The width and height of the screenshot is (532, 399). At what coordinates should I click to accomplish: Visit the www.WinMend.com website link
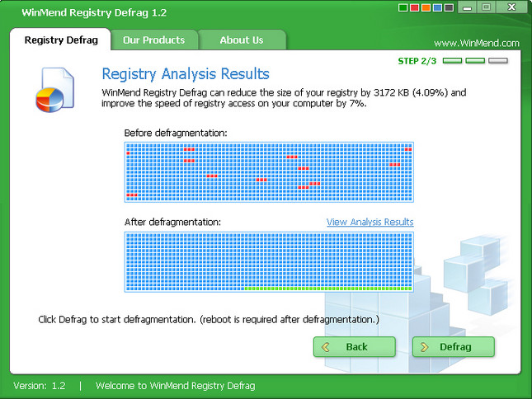coord(477,43)
